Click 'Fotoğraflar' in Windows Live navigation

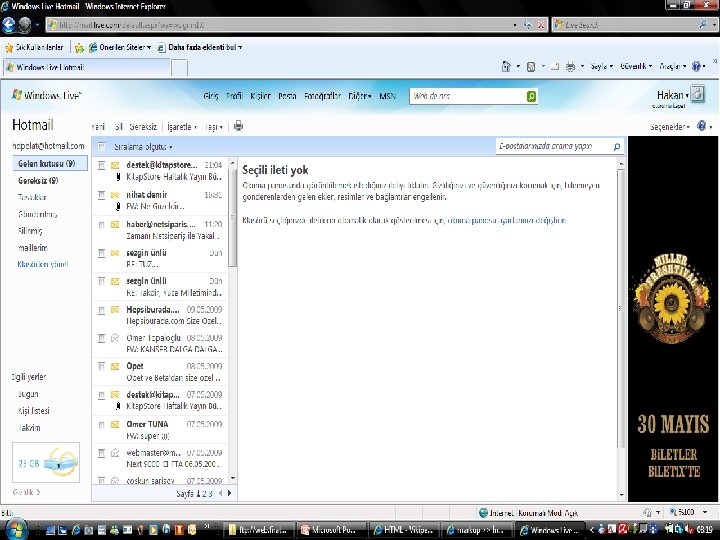322,96
